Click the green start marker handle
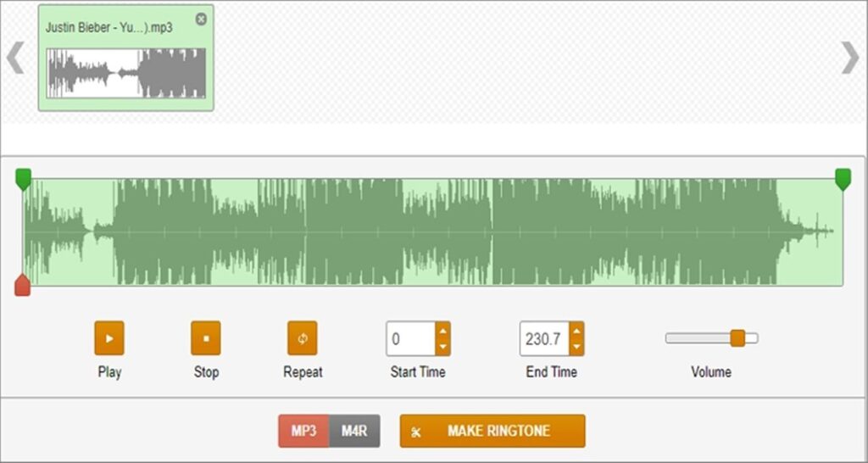Image resolution: width=868 pixels, height=463 pixels. click(x=24, y=178)
